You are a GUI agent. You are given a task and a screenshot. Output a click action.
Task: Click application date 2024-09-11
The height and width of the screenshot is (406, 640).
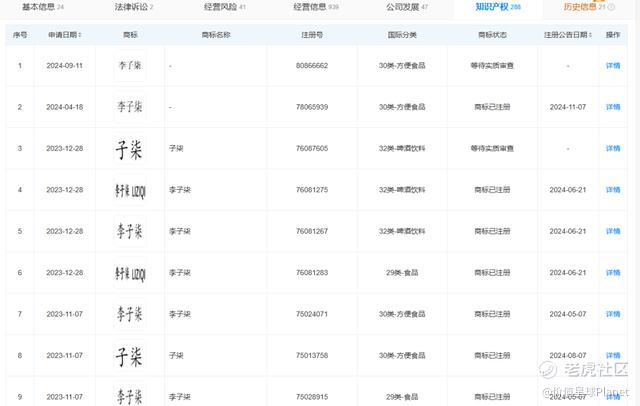[x=64, y=66]
